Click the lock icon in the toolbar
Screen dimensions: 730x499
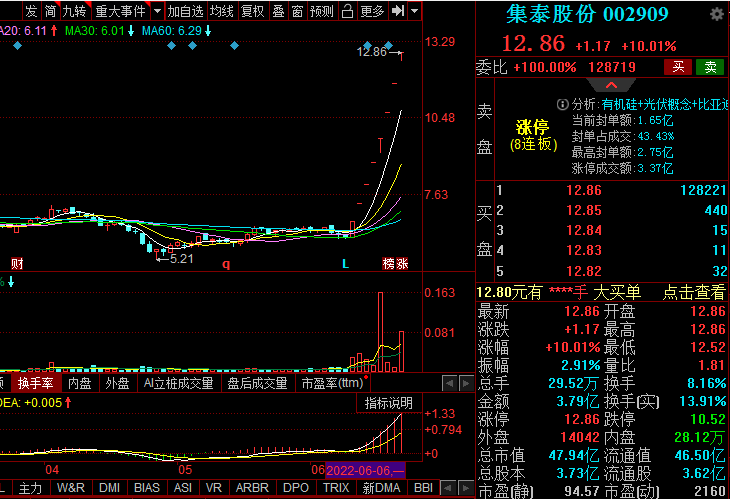click(347, 11)
